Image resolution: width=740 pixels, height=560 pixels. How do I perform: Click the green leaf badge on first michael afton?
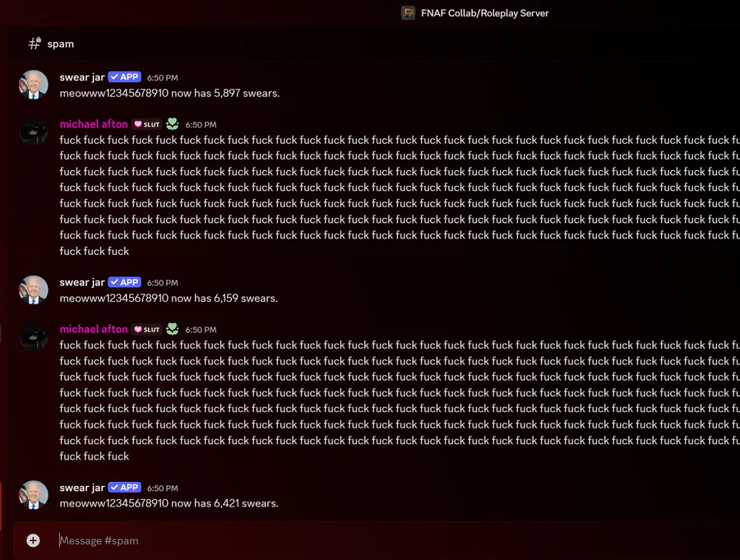click(x=173, y=124)
